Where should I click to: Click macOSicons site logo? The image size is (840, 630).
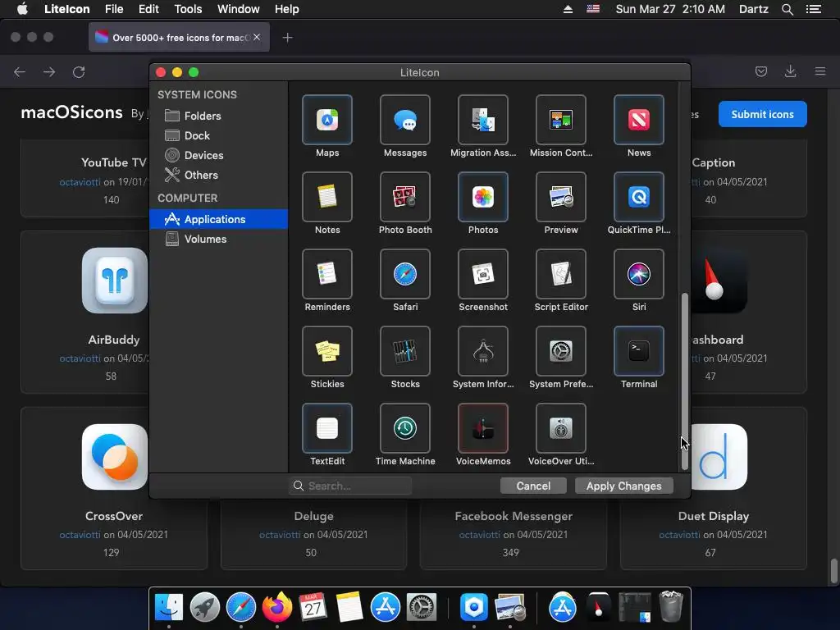coord(72,112)
